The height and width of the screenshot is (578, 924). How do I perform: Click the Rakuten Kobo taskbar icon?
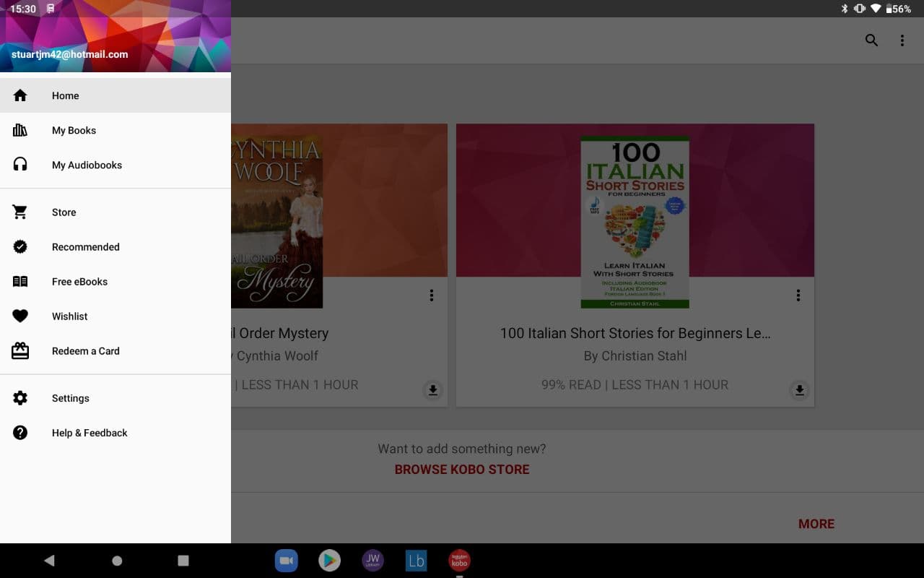460,561
